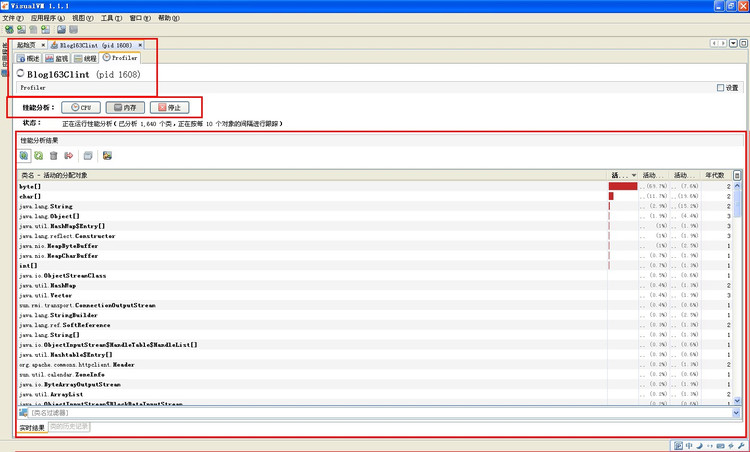Click the first add-application icon in main toolbar
Screen dimensions: 750x452
pos(9,30)
